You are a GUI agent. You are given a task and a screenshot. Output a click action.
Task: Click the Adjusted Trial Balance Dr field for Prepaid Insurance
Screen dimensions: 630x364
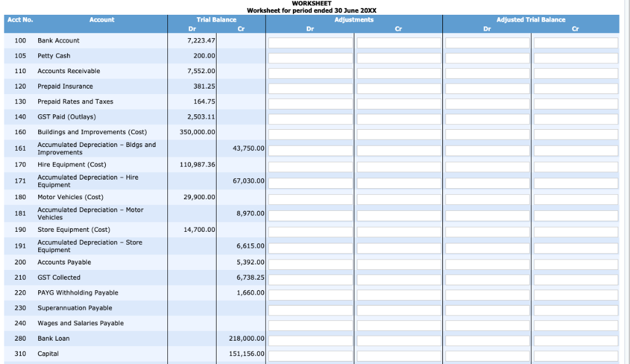pos(487,88)
